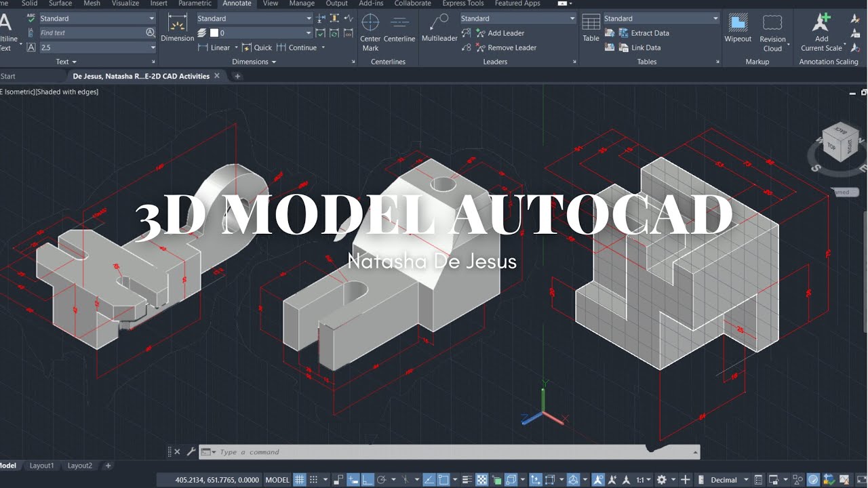Open the Parametric ribbon tab
This screenshot has height=488, width=868.
195,3
